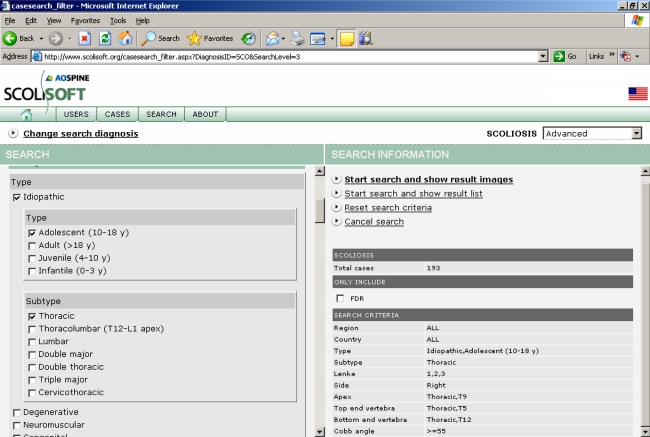Check the Triple major checkbox
This screenshot has height=437, width=650.
point(32,380)
